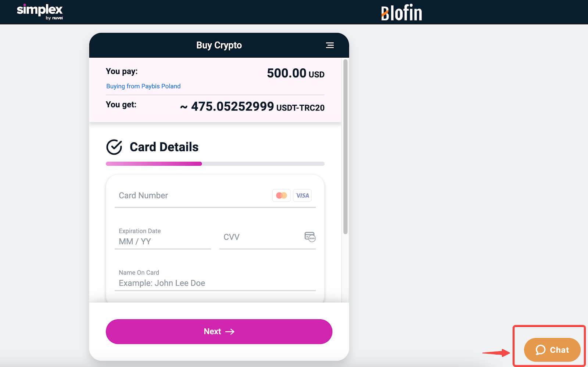Screen dimensions: 588x367
Task: Click the 500.00 USD pay amount
Action: pos(295,73)
